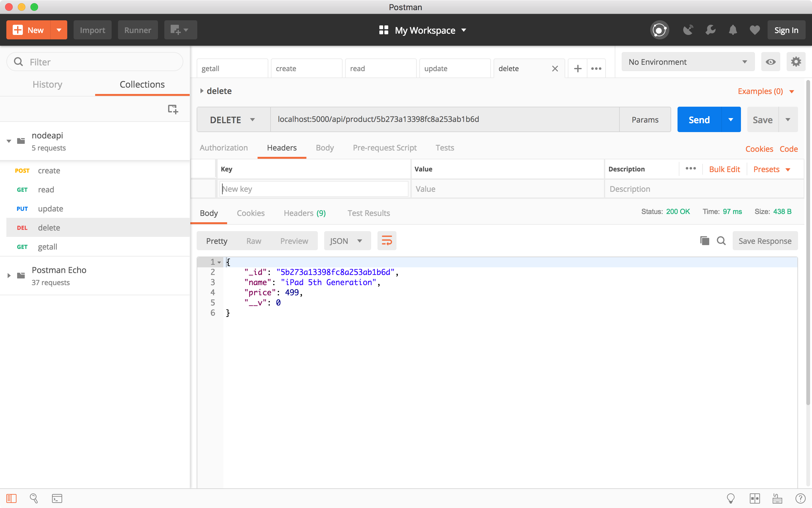Open the environment quick look eye icon
Screen dimensions: 812x508
click(x=771, y=62)
